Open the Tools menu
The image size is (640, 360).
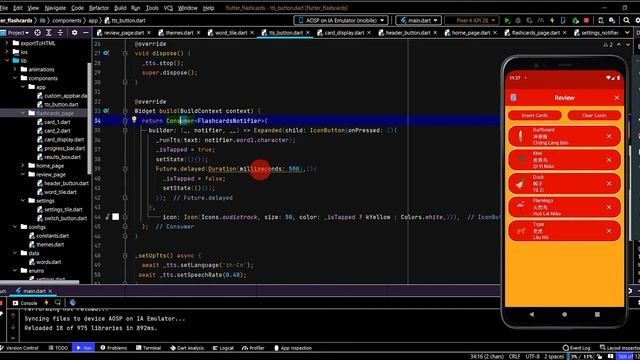point(152,8)
